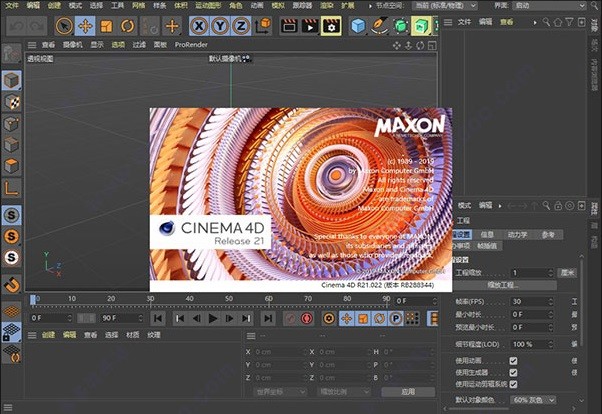The height and width of the screenshot is (414, 602).
Task: Open the 节点空间 dropdown
Action: (445, 6)
